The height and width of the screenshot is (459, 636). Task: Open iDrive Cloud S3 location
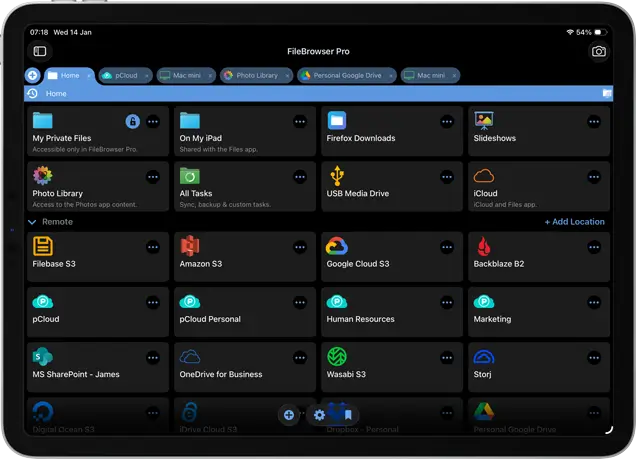click(x=245, y=417)
